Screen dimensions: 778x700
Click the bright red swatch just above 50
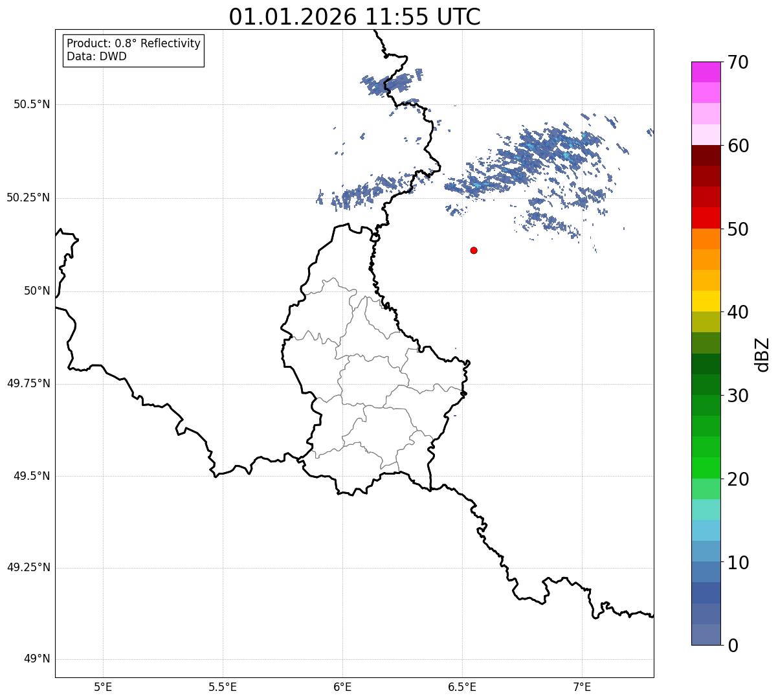tap(706, 218)
